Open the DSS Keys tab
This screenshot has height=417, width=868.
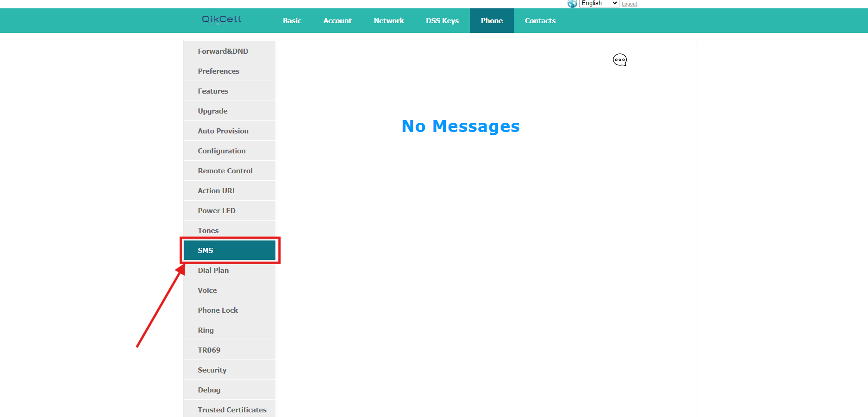(x=442, y=21)
